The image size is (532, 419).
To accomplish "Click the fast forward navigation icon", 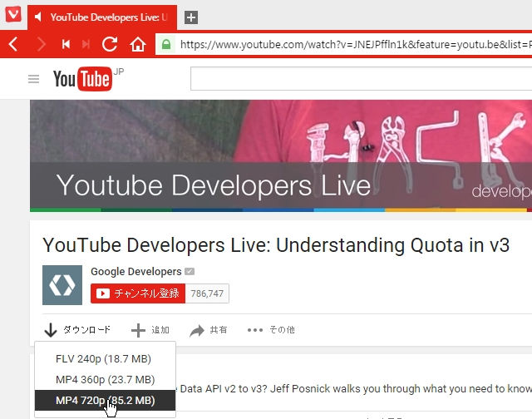I will [86, 44].
